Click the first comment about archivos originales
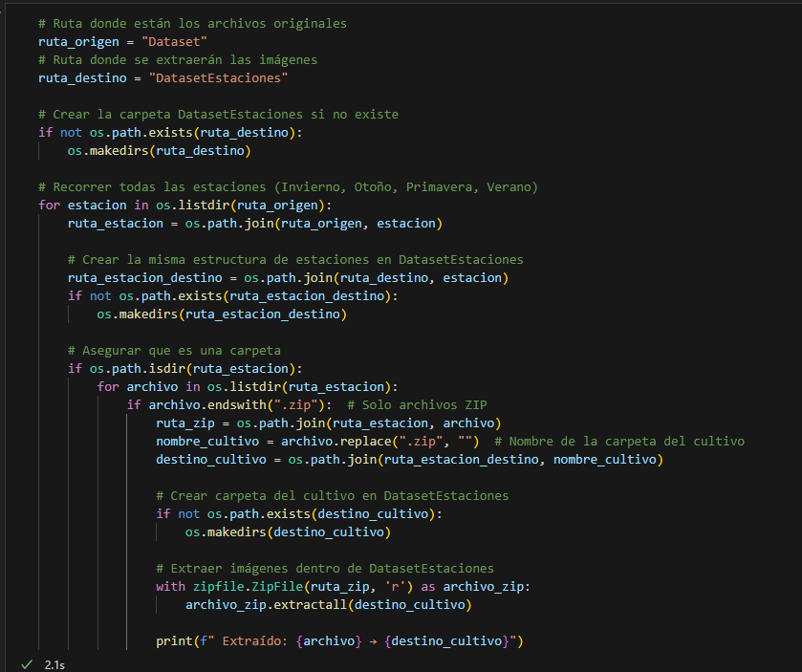 point(192,23)
